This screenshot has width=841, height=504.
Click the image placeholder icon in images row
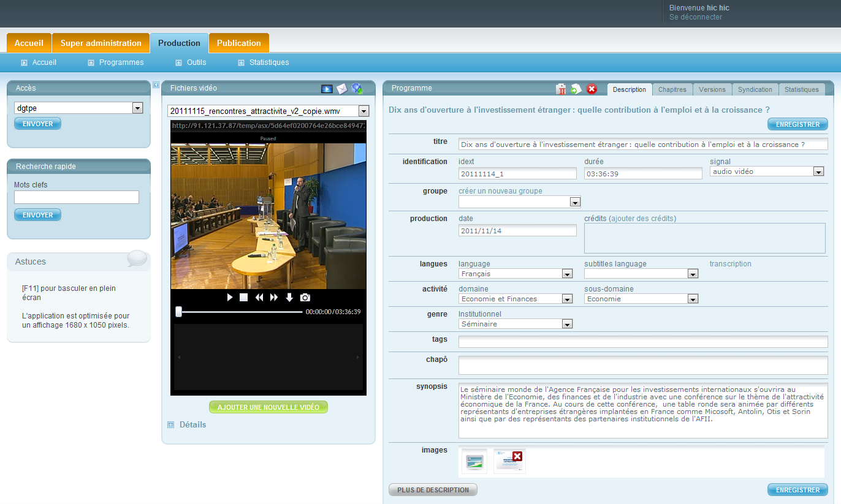coord(474,461)
